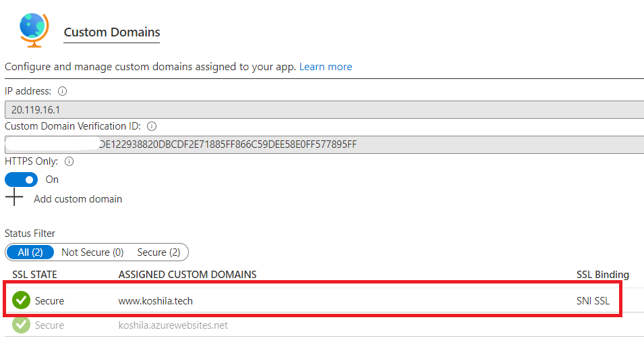644x353 pixels.
Task: Click the plus icon to add custom domain
Action: pyautogui.click(x=14, y=197)
